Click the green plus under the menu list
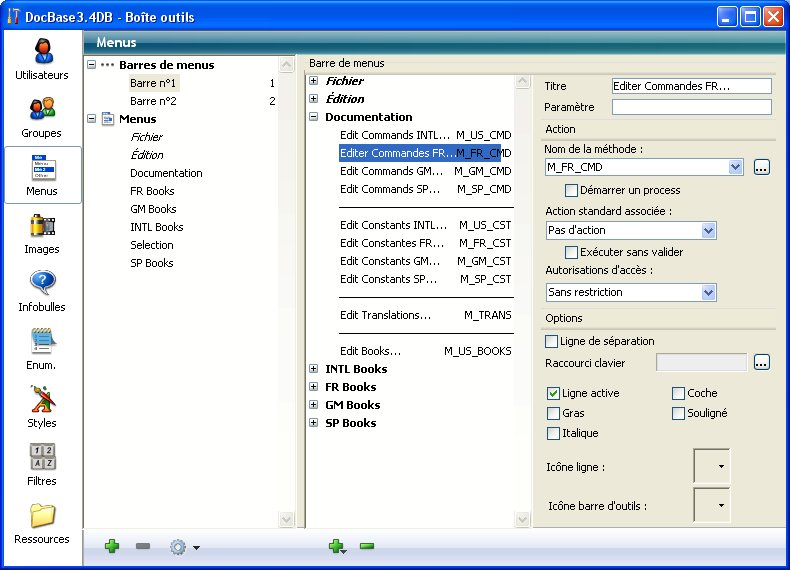The height and width of the screenshot is (570, 790). 112,546
